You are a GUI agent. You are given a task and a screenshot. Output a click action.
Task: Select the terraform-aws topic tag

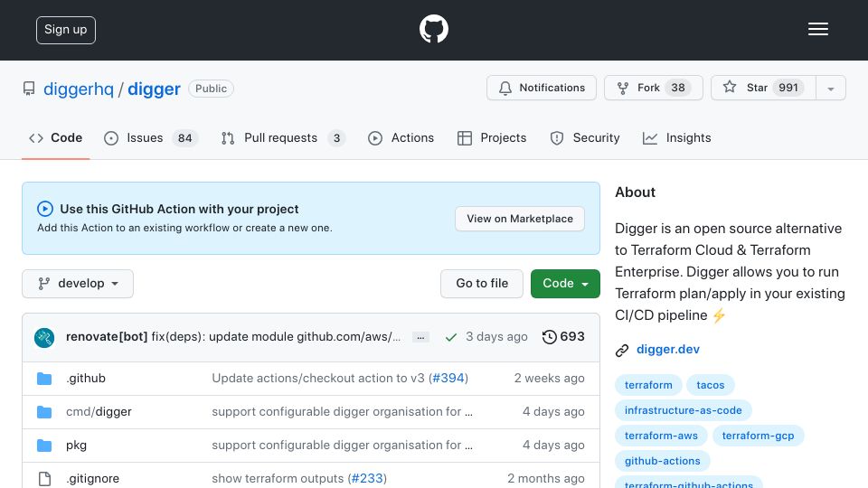coord(661,436)
